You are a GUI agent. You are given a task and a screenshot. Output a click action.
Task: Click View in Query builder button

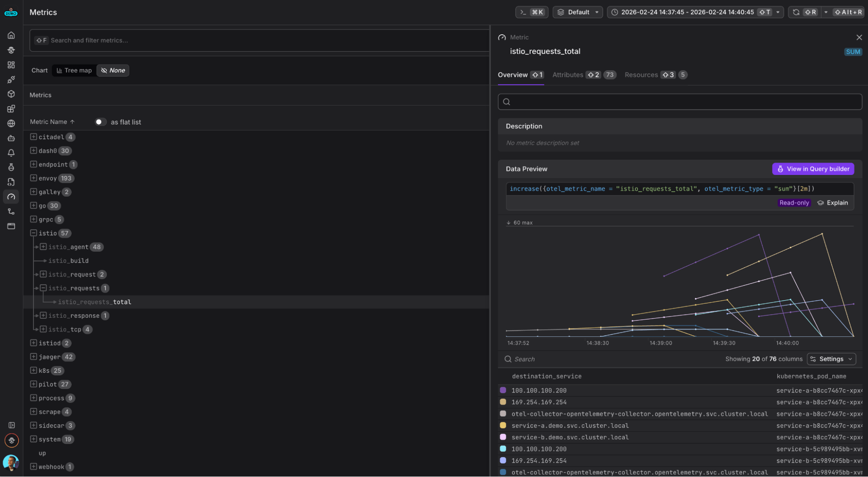coord(813,169)
